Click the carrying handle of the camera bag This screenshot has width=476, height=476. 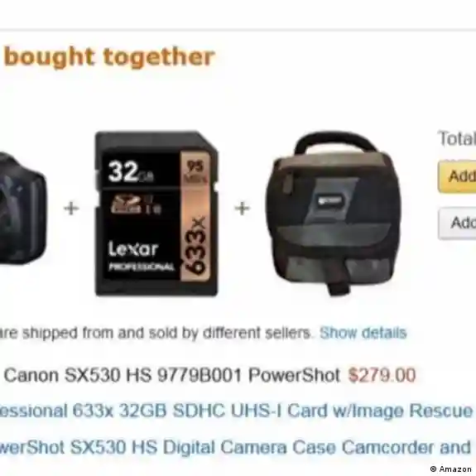tap(336, 142)
